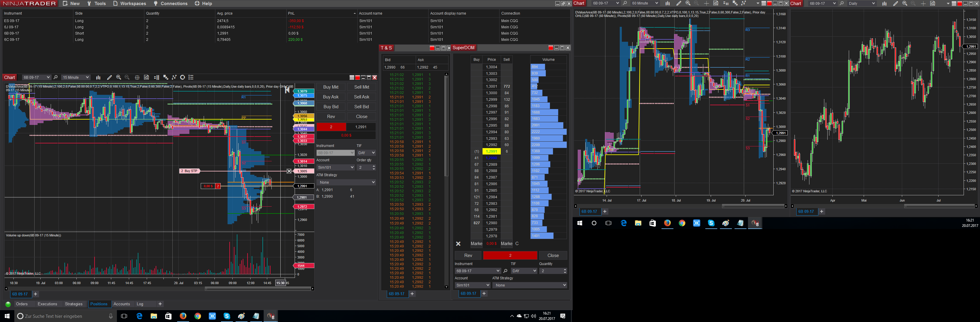Open SuperDOM ATM Strategy dropdown
980x322 pixels.
pyautogui.click(x=530, y=286)
